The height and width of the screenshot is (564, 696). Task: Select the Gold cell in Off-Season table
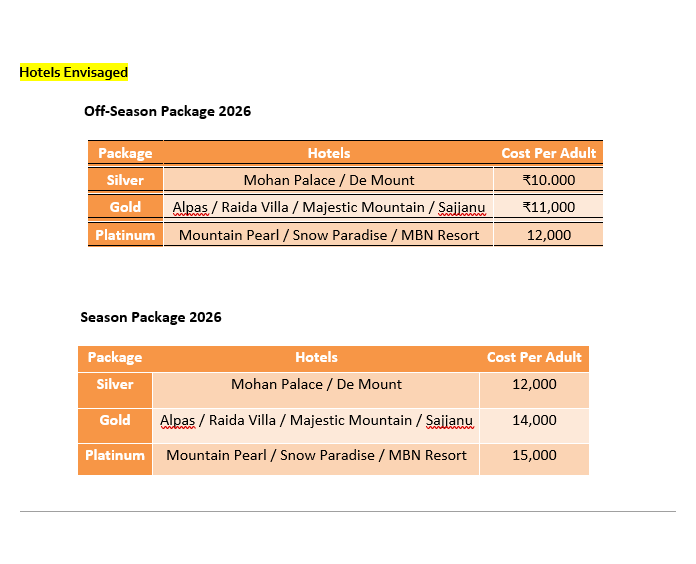pos(125,207)
